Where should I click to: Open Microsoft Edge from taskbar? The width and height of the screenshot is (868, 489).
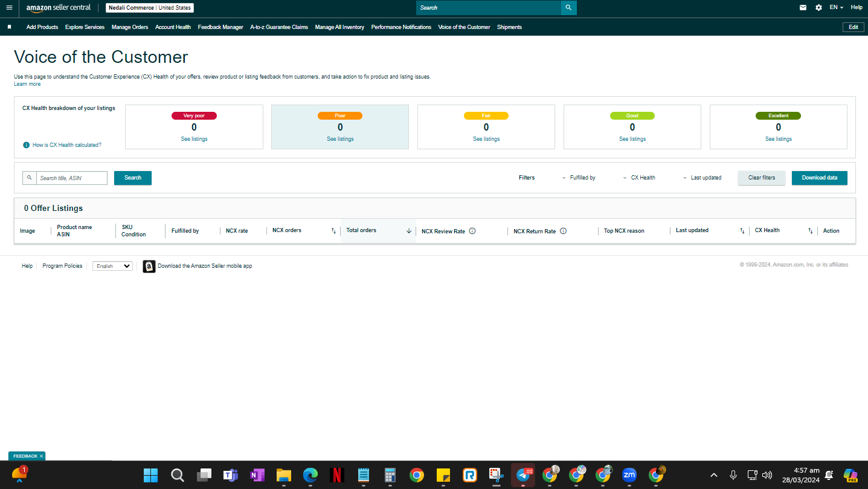click(x=310, y=475)
